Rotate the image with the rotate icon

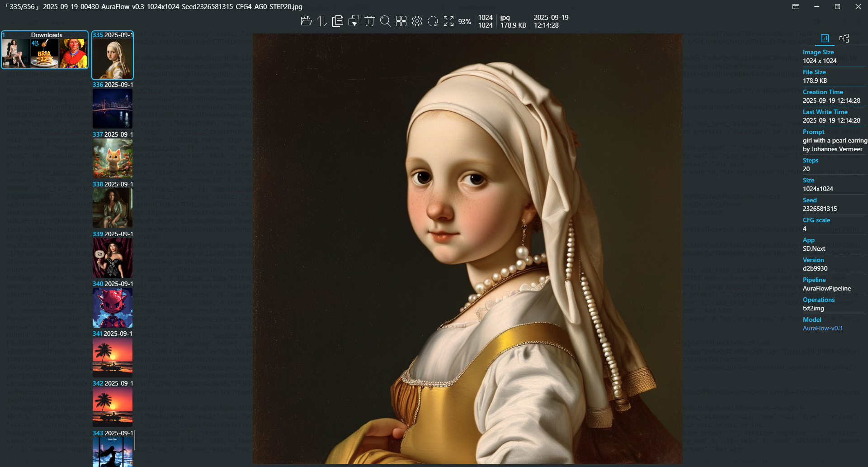pos(433,21)
